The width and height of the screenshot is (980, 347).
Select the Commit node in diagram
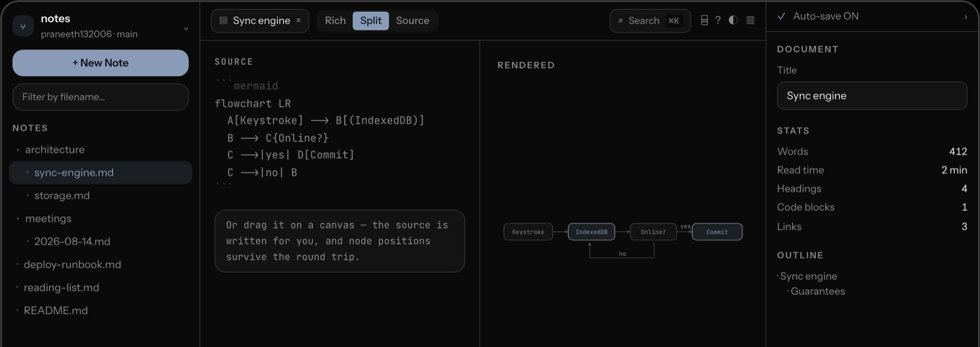click(x=717, y=232)
